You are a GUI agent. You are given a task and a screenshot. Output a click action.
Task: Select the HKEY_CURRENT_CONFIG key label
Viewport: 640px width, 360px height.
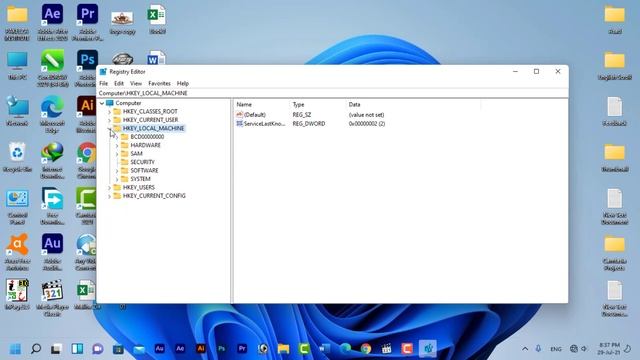154,196
